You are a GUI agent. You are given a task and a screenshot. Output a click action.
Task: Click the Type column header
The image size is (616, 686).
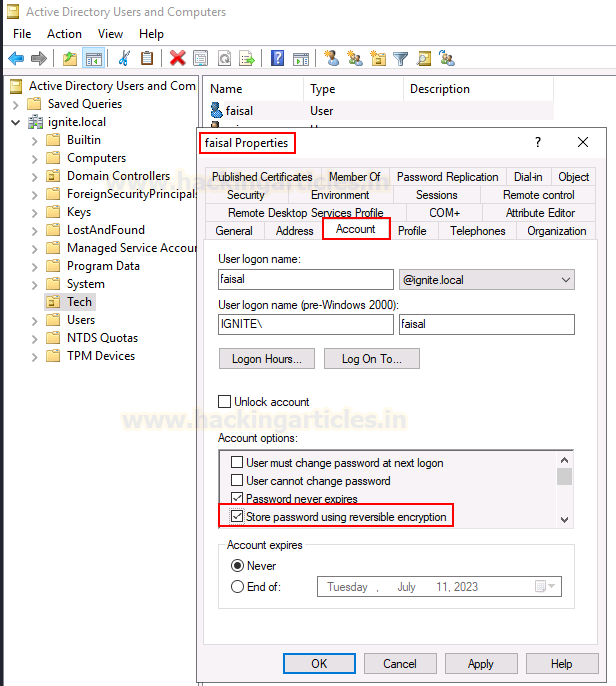point(354,89)
